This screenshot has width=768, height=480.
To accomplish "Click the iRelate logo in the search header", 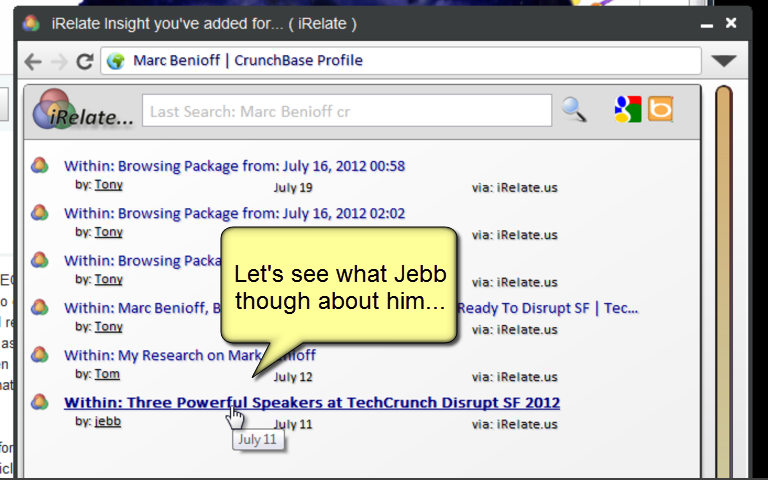I will click(81, 110).
